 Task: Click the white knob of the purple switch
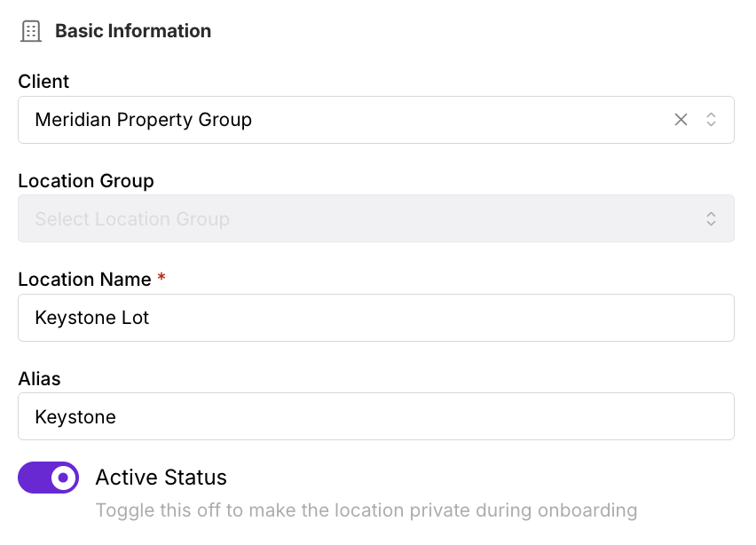tap(63, 478)
